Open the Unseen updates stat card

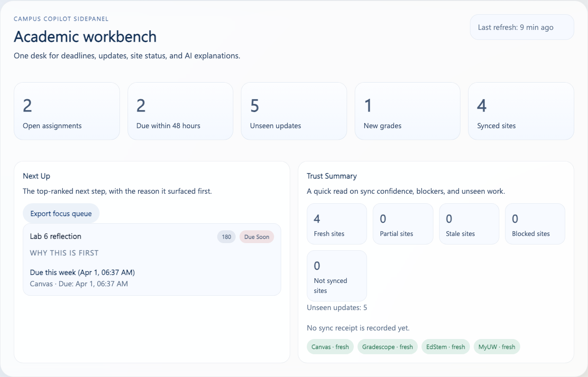(x=294, y=111)
